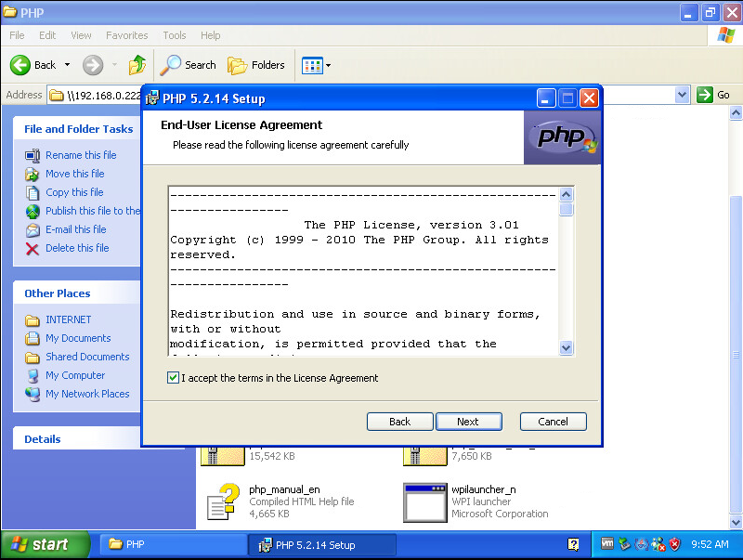Click the Search toolbar button
The height and width of the screenshot is (560, 743).
[189, 65]
